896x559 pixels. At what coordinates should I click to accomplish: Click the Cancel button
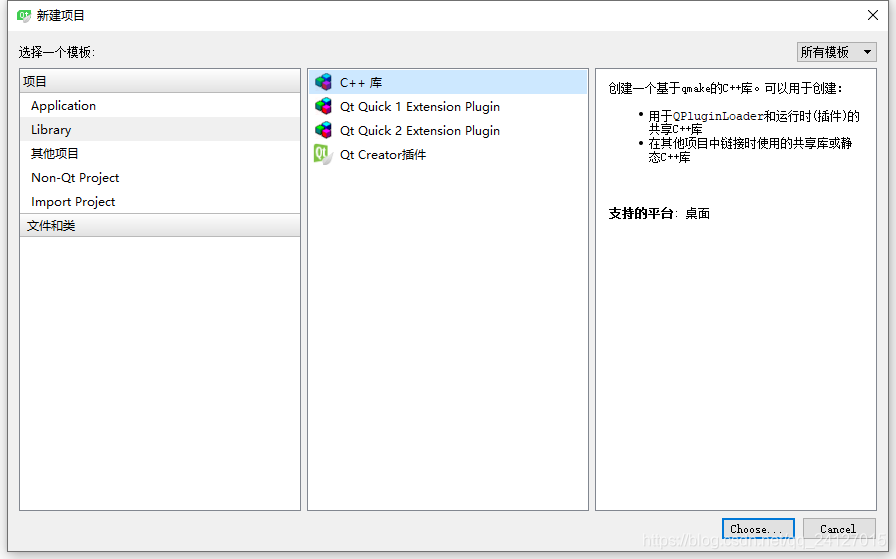click(x=839, y=529)
